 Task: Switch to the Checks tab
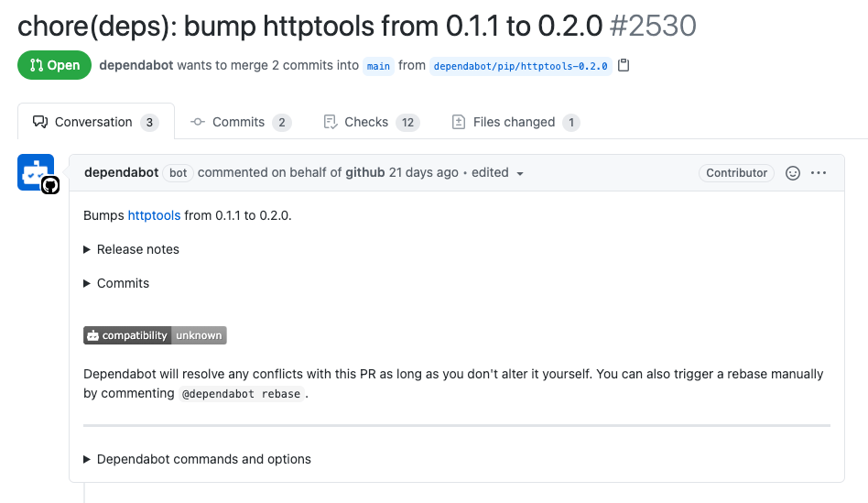372,122
